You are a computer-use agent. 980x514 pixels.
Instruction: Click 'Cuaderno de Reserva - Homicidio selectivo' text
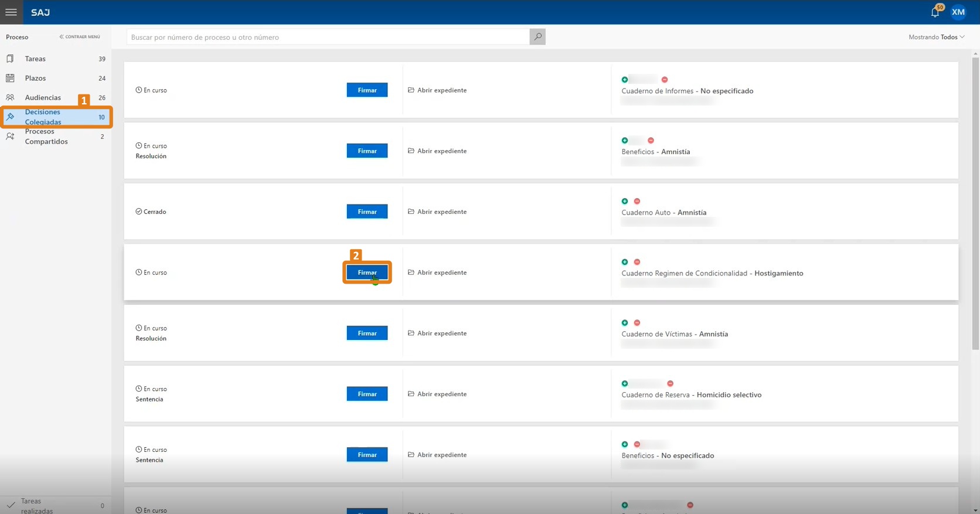click(692, 395)
